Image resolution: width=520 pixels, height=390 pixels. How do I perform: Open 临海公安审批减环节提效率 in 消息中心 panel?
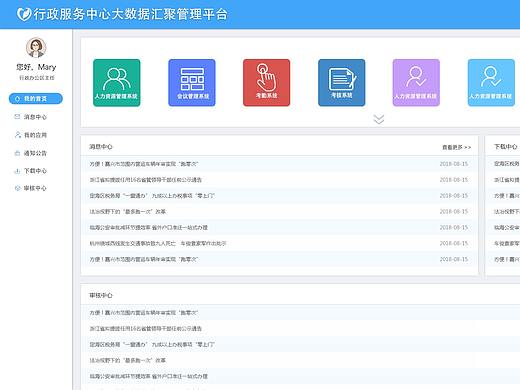(148, 227)
